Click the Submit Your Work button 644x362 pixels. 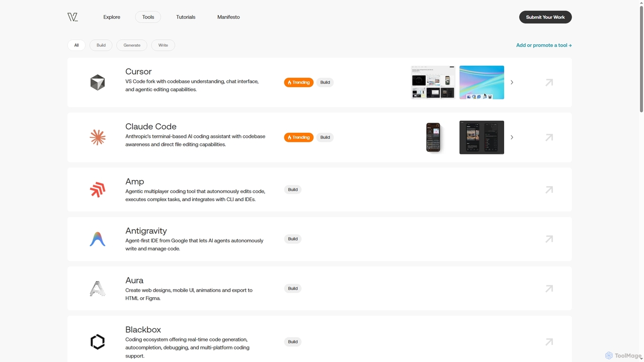tap(545, 17)
